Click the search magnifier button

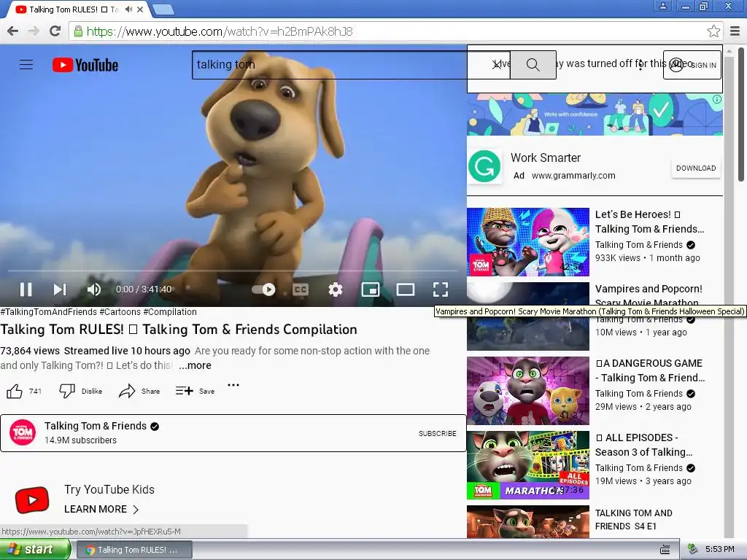(x=533, y=65)
